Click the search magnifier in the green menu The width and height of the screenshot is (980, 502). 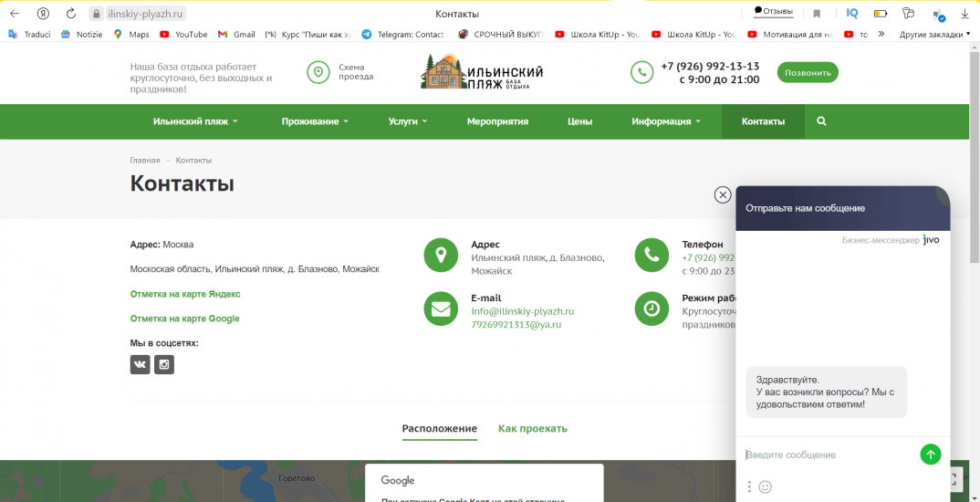821,121
